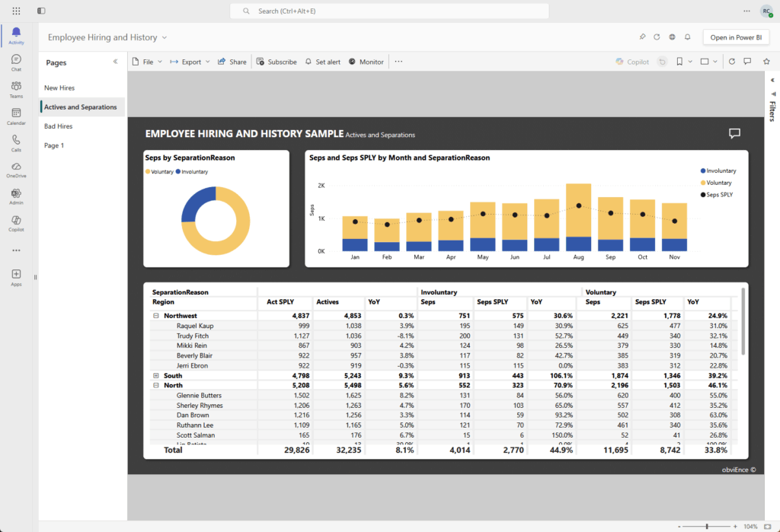Open Apps store in the sidebar
780x532 pixels.
pyautogui.click(x=16, y=278)
